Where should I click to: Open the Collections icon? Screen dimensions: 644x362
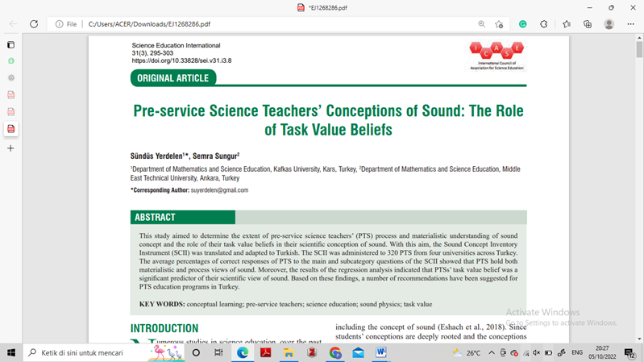pos(588,24)
